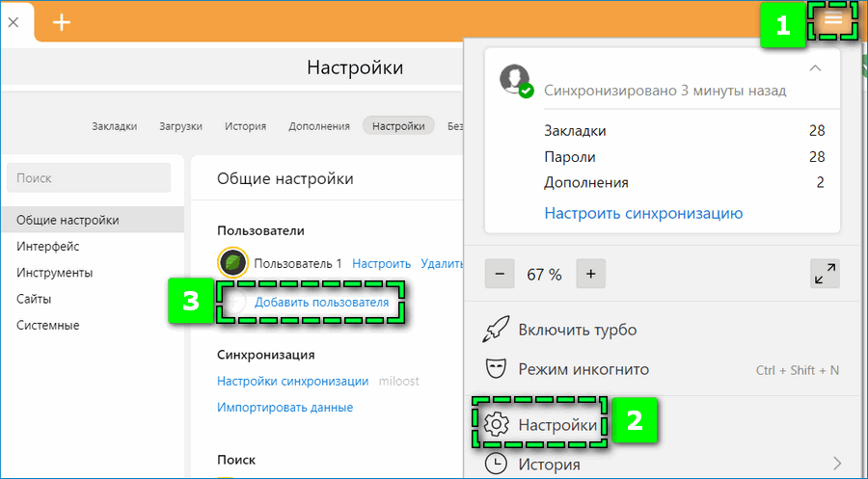Open a new tab with plus button
Image resolution: width=868 pixels, height=479 pixels.
[x=62, y=23]
